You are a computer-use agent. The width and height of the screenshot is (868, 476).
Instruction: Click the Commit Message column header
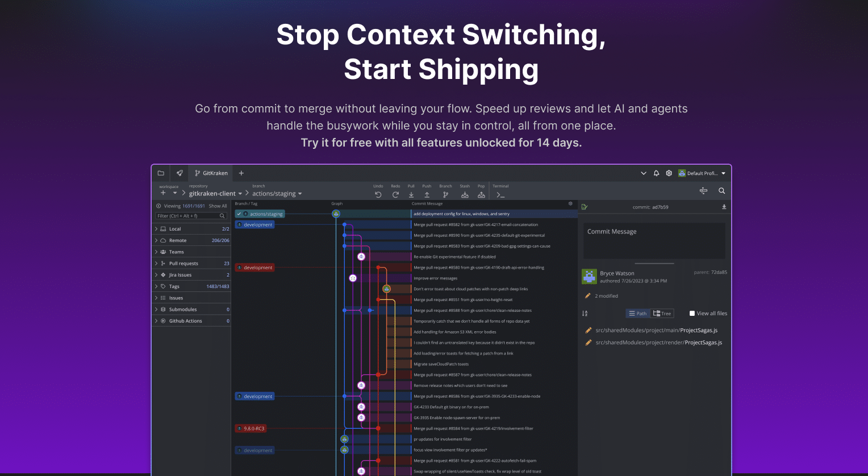click(x=427, y=203)
